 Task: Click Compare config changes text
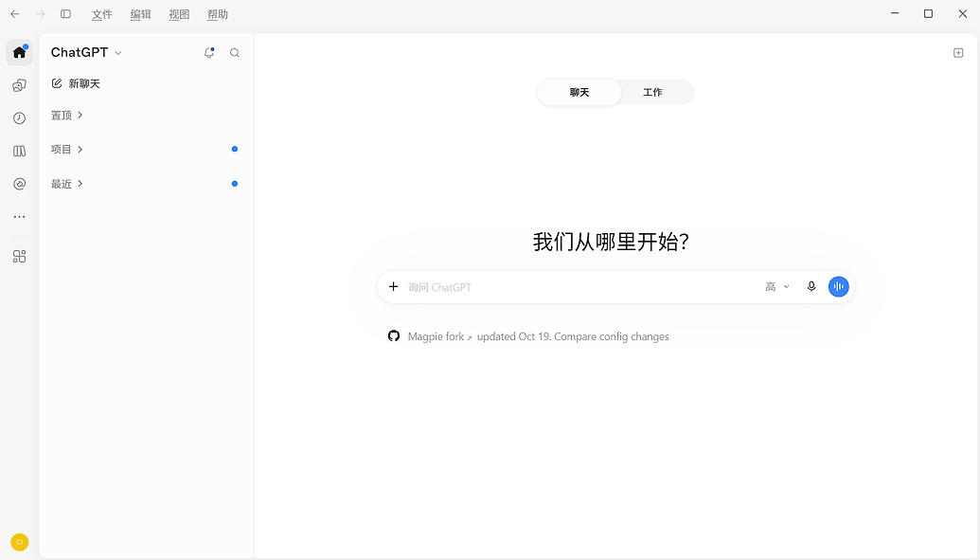(x=612, y=336)
